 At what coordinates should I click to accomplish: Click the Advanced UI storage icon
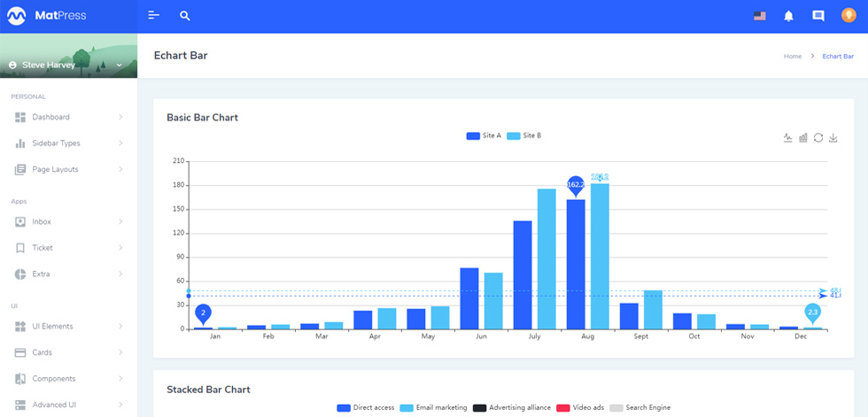(x=20, y=405)
